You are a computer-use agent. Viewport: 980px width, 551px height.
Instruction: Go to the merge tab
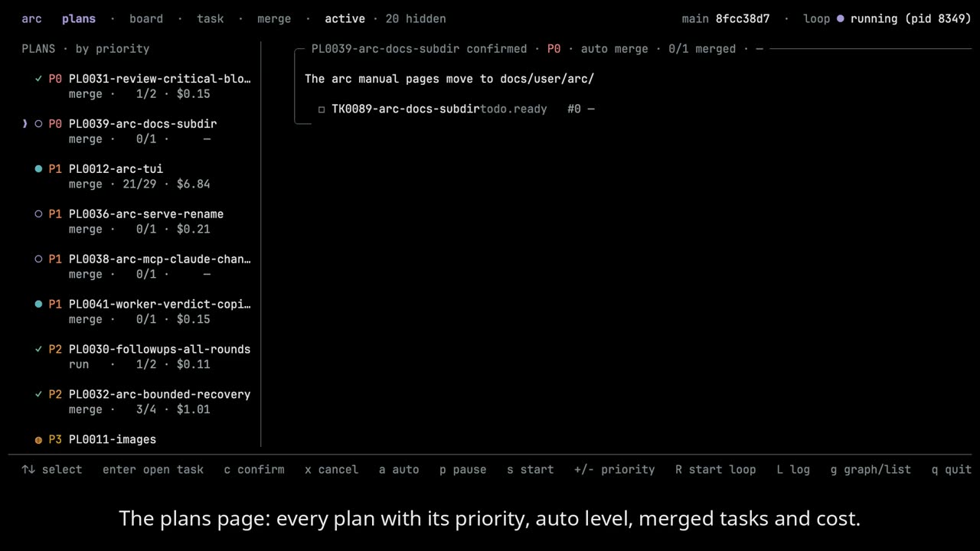pos(274,18)
